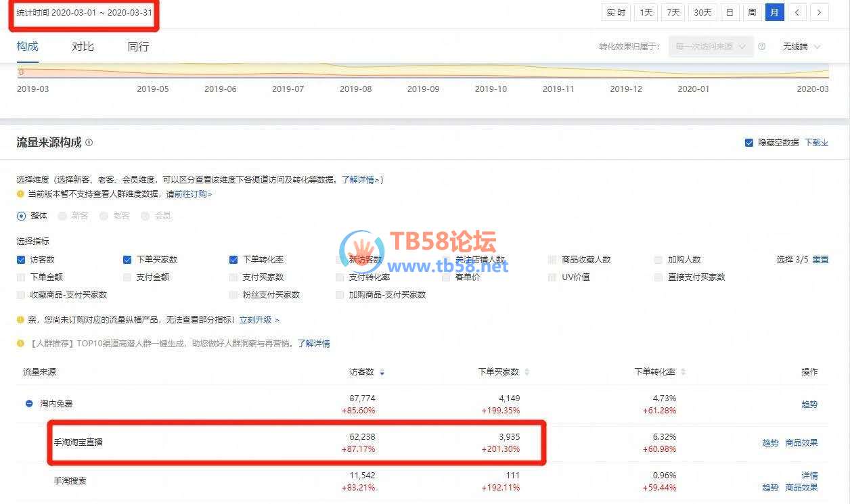The width and height of the screenshot is (850, 504).
Task: Click the 淘内免费 source label
Action: tap(56, 403)
